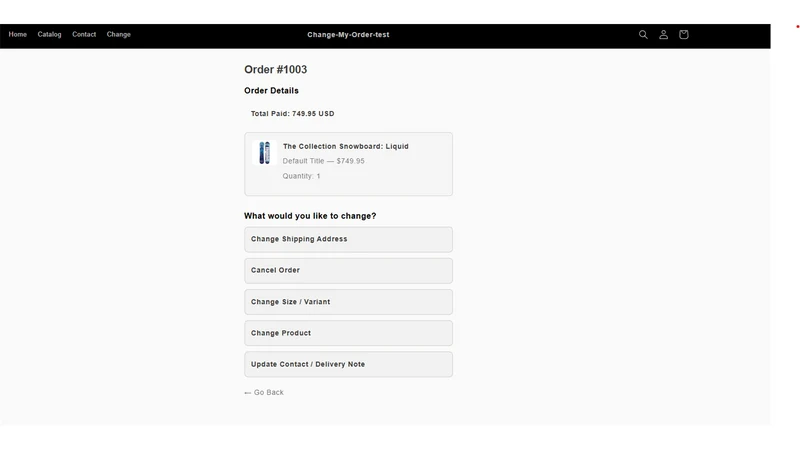Click Total Paid: 749.95 USD text
Viewport: 800px width, 450px height.
pos(292,114)
